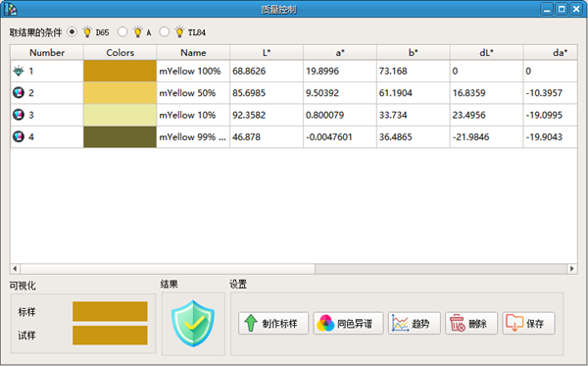Click the sample icon in row 3
Screen dimensions: 588x366
coord(19,115)
